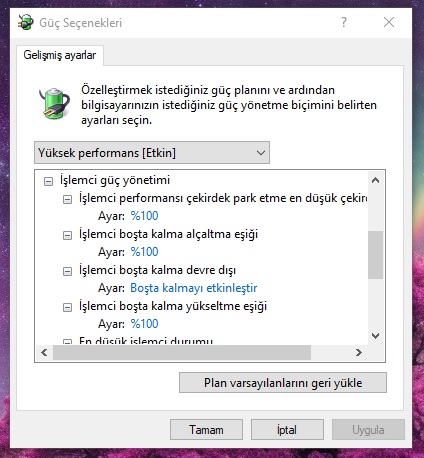Screen dimensions: 424x458
Task: Close the Güç Seçenekleri dialog
Action: point(389,22)
